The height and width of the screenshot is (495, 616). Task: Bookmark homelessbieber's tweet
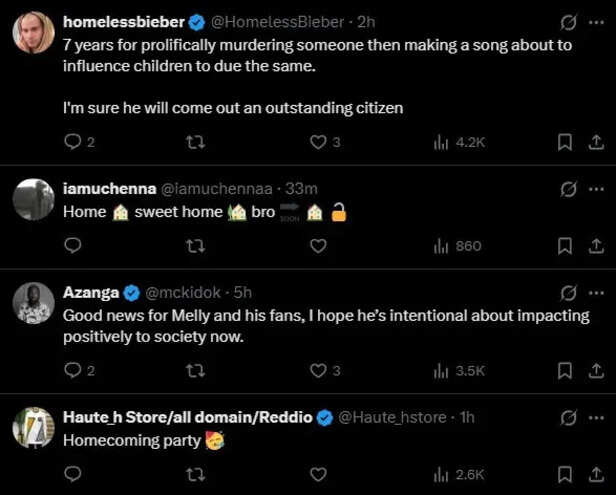point(564,142)
